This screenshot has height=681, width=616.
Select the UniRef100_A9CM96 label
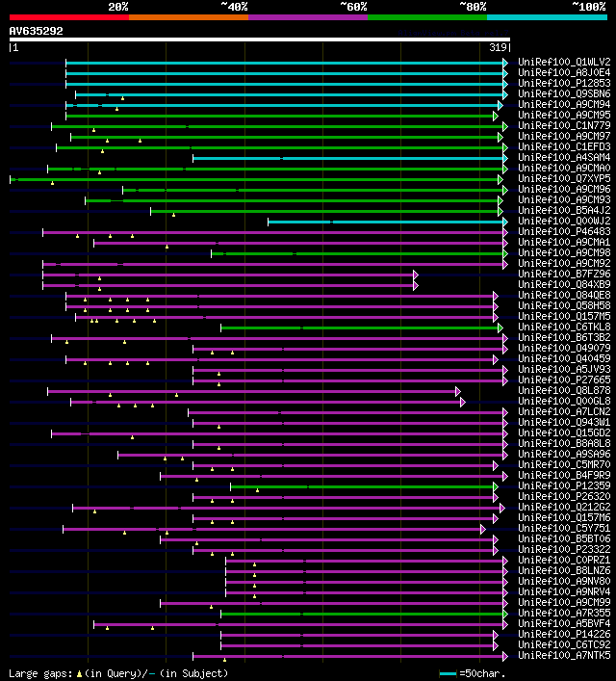(564, 190)
